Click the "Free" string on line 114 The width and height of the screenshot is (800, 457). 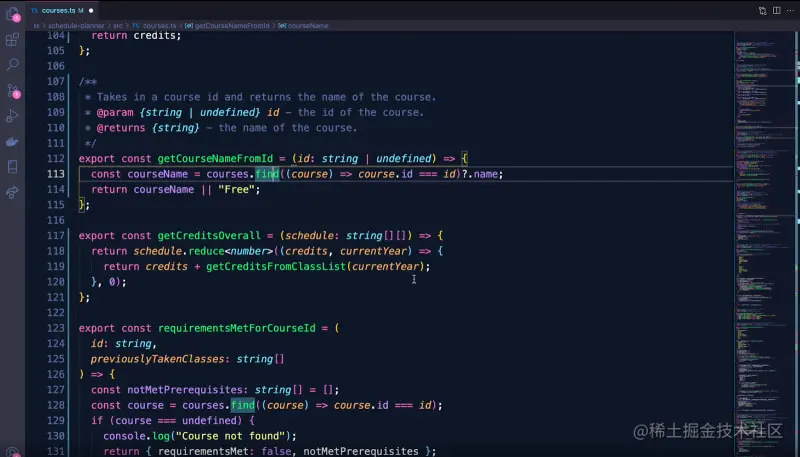pos(236,190)
